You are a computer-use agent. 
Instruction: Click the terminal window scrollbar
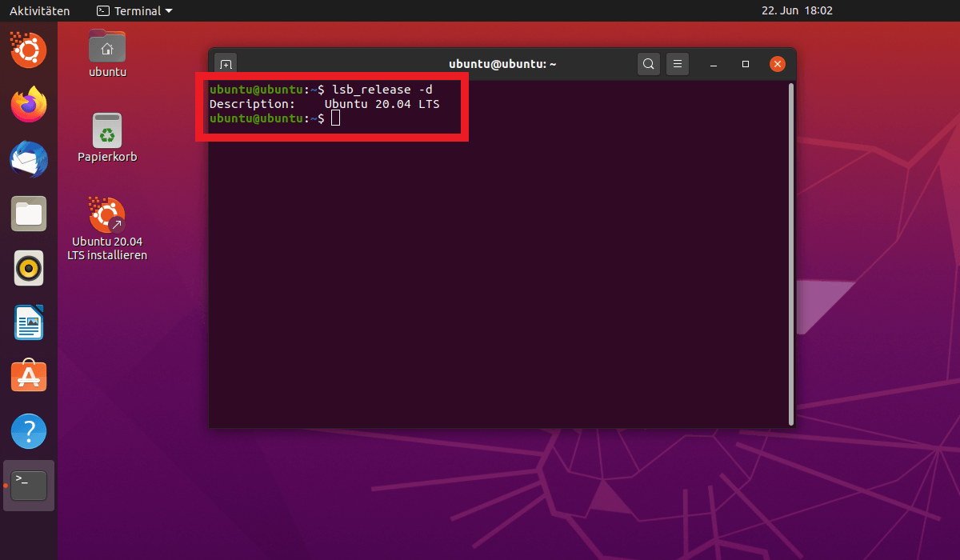(791, 254)
